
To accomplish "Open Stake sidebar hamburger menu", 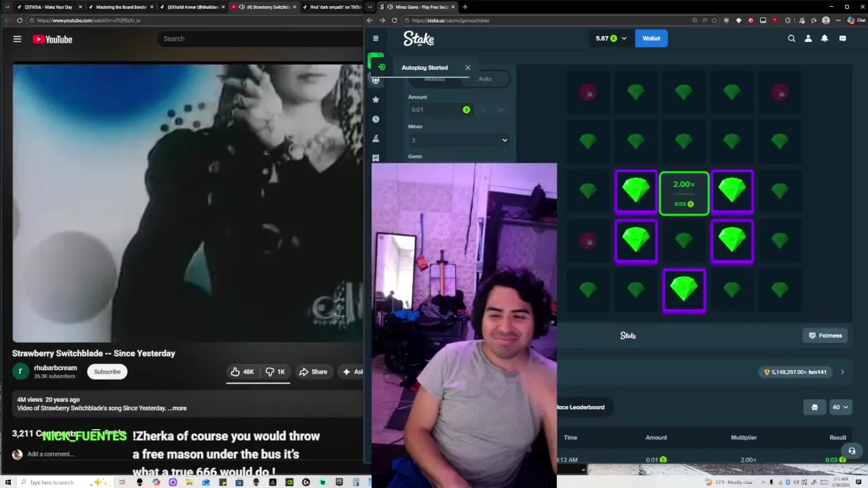I will (376, 39).
